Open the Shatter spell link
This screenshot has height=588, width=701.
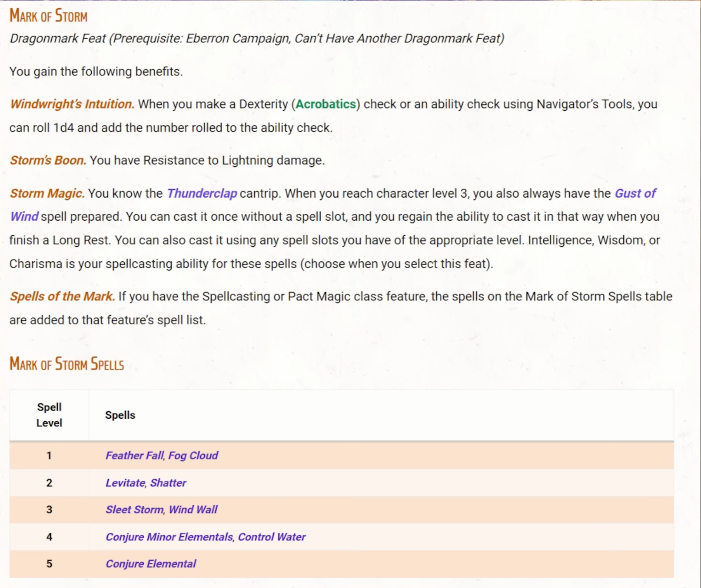[168, 483]
